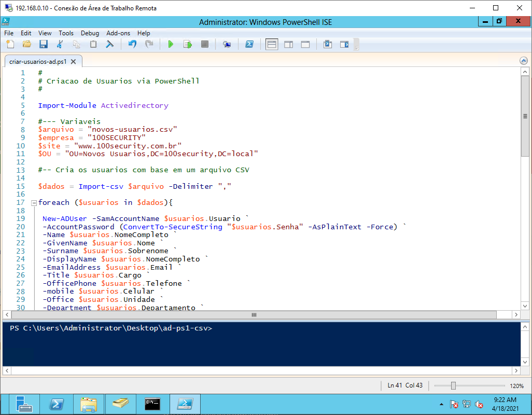The image size is (532, 415).
Task: Run only the selected code
Action: [187, 44]
